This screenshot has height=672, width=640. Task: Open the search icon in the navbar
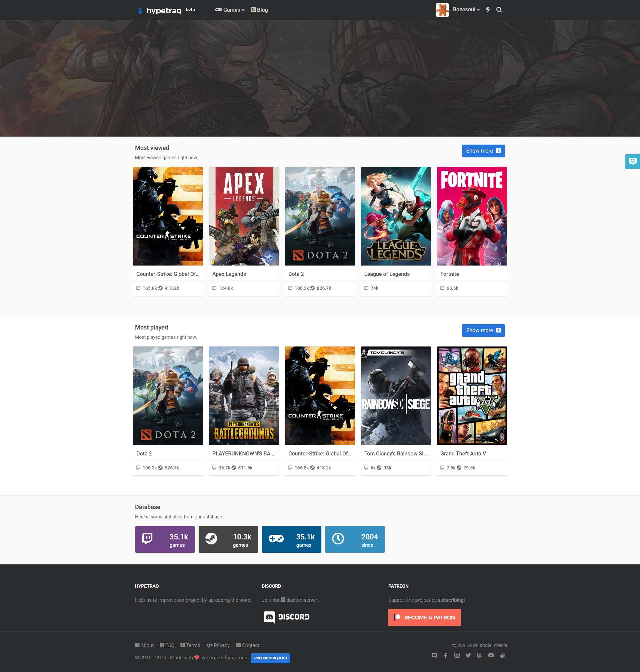click(499, 10)
